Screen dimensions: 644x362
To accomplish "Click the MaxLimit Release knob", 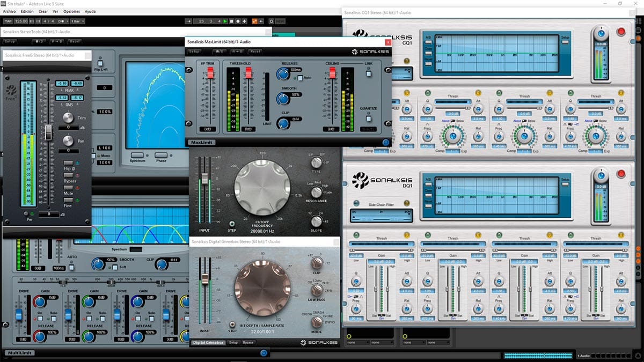I will coord(283,74).
